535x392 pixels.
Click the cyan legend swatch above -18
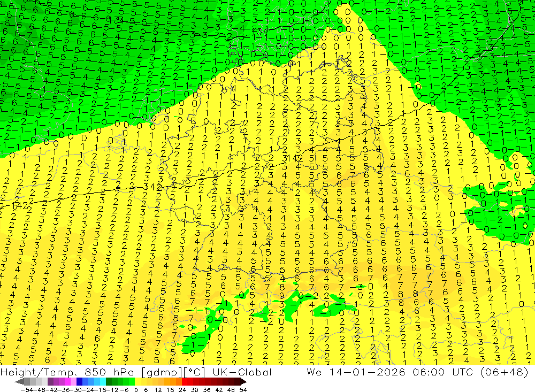(103, 381)
